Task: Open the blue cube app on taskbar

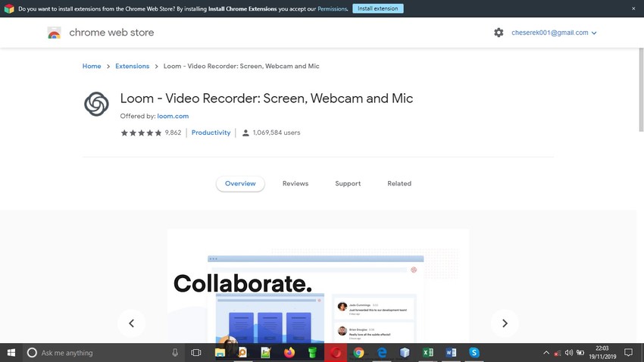Action: (405, 353)
